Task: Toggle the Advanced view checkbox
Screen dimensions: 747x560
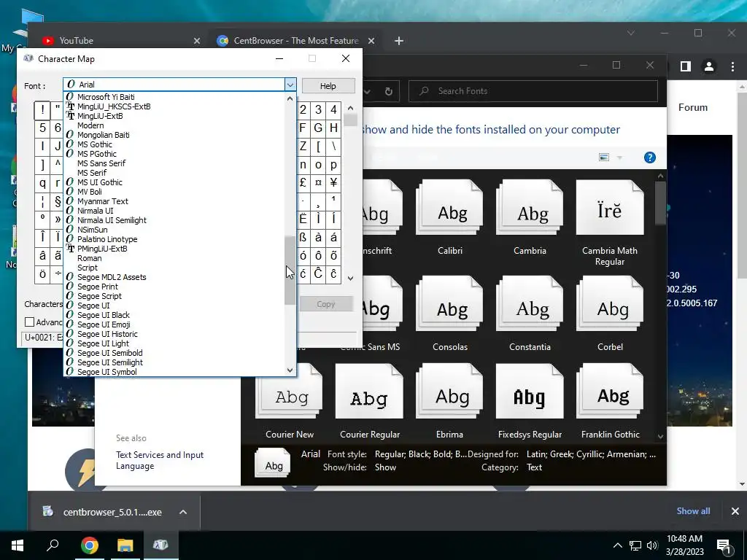Action: [29, 322]
